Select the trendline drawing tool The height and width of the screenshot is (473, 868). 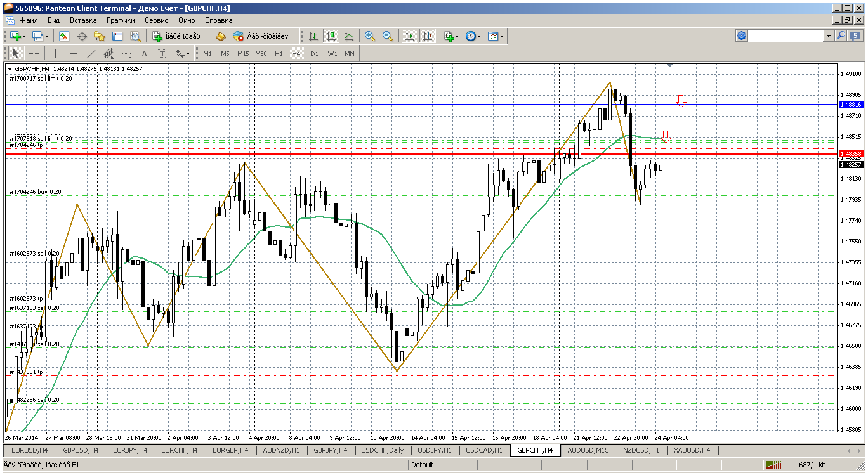[x=91, y=54]
